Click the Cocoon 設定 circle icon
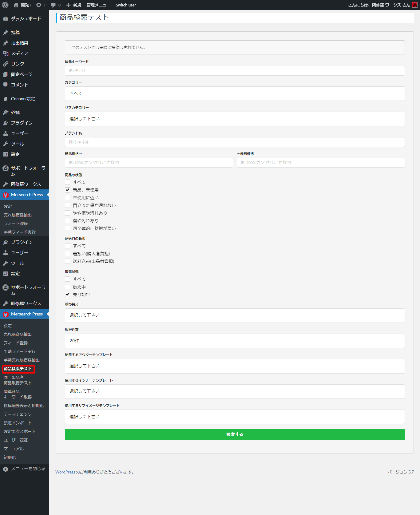The width and height of the screenshot is (420, 515). coord(6,99)
